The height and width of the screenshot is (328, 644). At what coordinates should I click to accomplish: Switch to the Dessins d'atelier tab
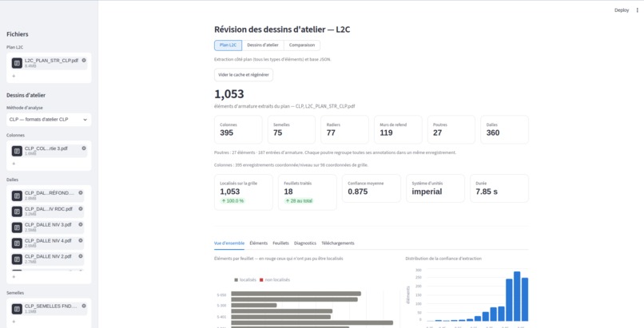[x=263, y=45]
